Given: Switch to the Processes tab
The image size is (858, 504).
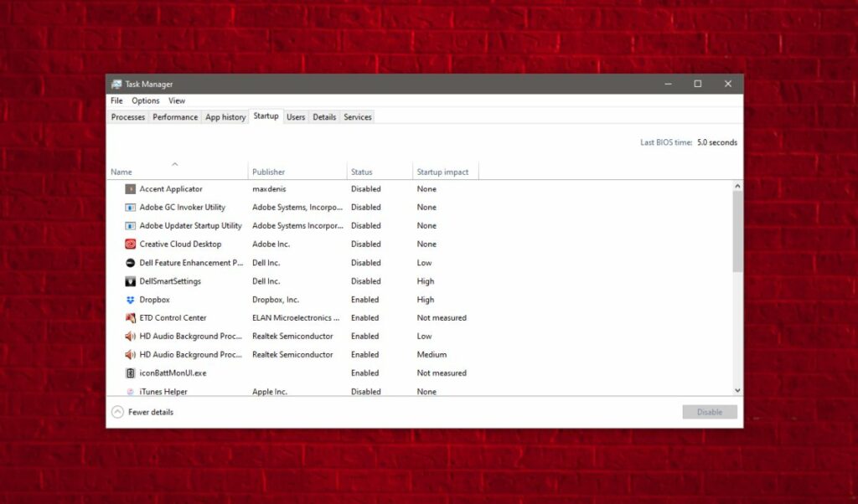Looking at the screenshot, I should pyautogui.click(x=127, y=116).
